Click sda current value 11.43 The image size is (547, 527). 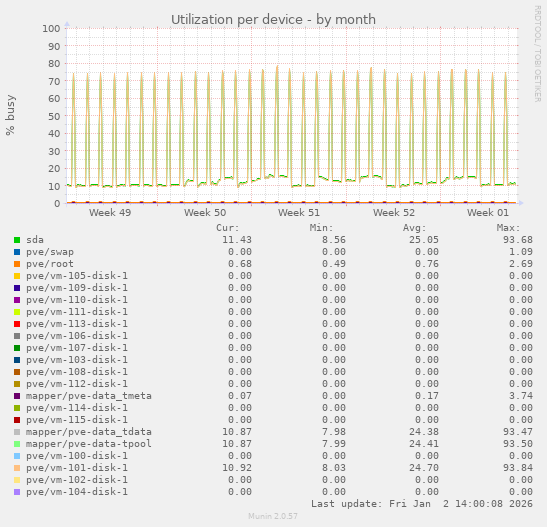coord(237,240)
